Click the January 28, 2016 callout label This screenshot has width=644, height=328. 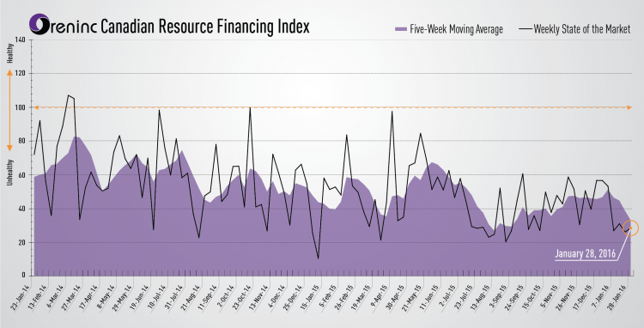point(586,253)
